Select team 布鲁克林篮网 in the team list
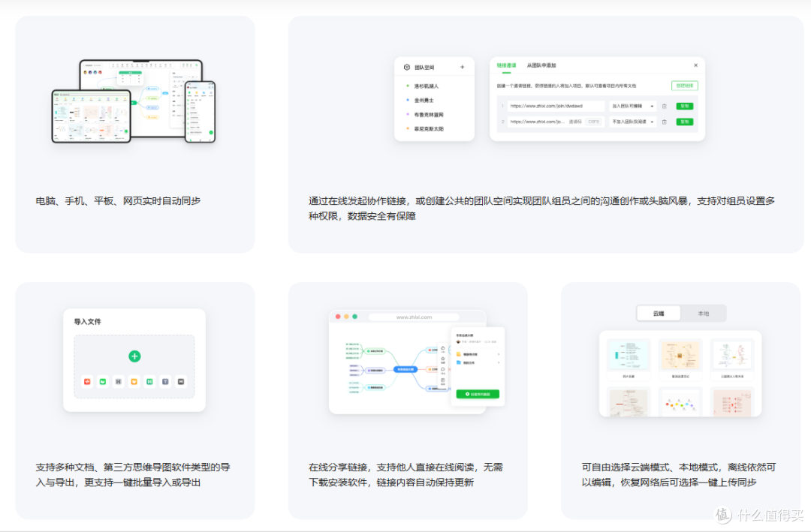Screen dimensions: 811x532 pos(428,115)
